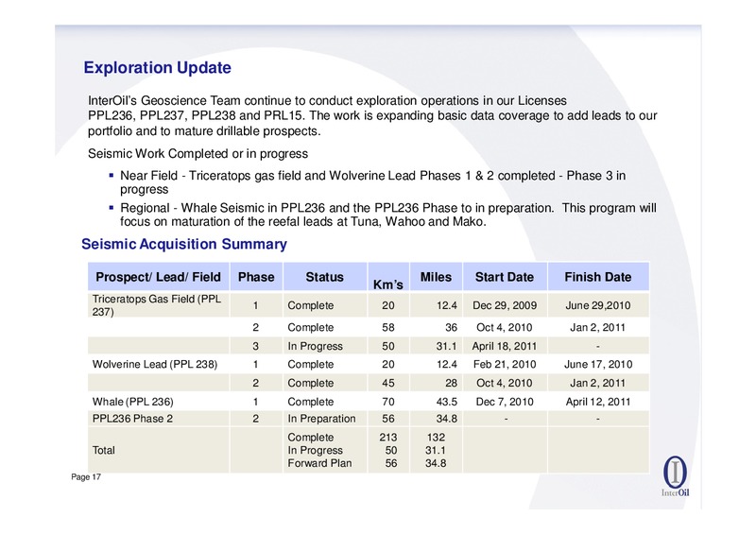Select the In Progress status for phase 3
This screenshot has height=534, width=756.
click(315, 346)
